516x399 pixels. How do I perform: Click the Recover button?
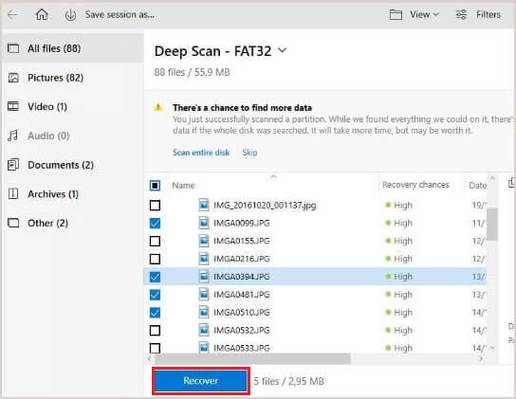pyautogui.click(x=201, y=381)
